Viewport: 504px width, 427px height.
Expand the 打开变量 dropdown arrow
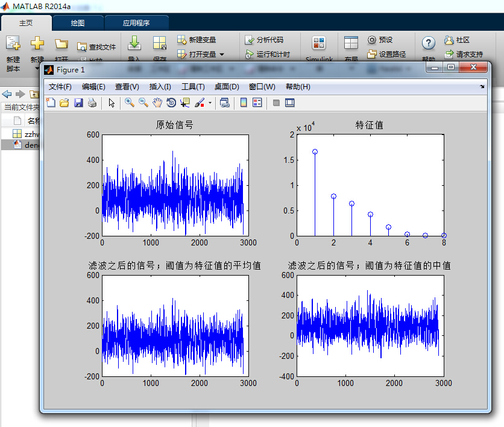coord(222,54)
